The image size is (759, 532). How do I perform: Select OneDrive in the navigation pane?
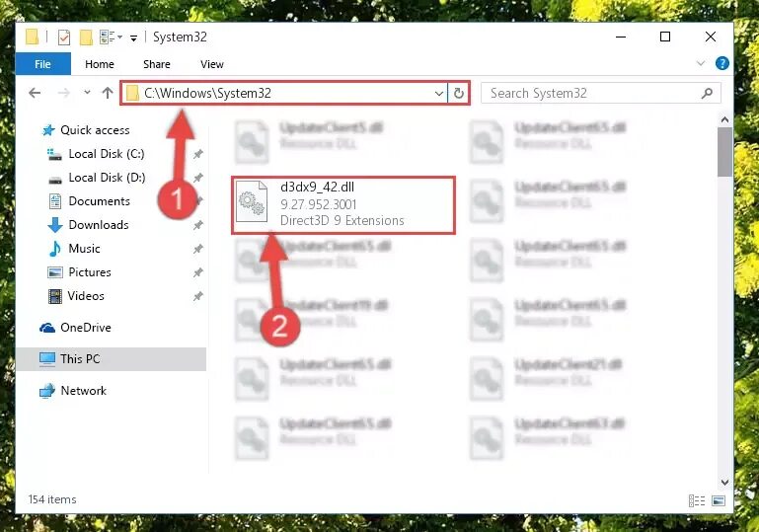(x=86, y=328)
